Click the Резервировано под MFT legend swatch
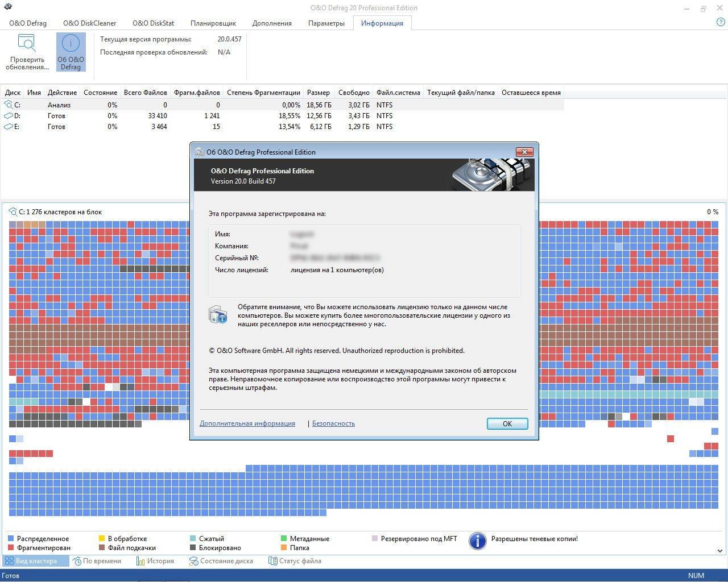Image resolution: width=728 pixels, height=582 pixels. pyautogui.click(x=375, y=538)
